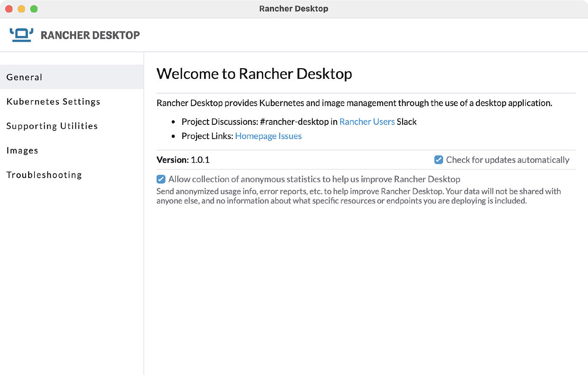The image size is (588, 375).
Task: Open the Rancher Users Slack link
Action: pyautogui.click(x=367, y=121)
